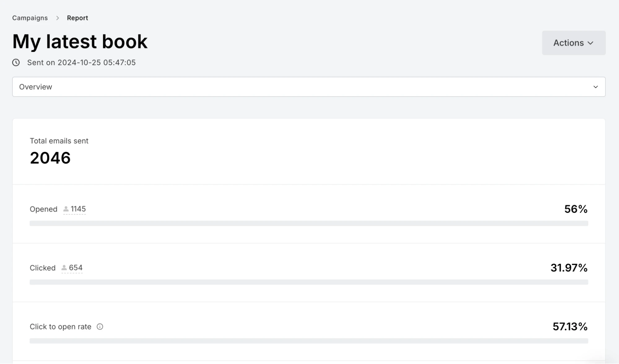Go back to Campaigns via breadcrumb

[x=30, y=18]
